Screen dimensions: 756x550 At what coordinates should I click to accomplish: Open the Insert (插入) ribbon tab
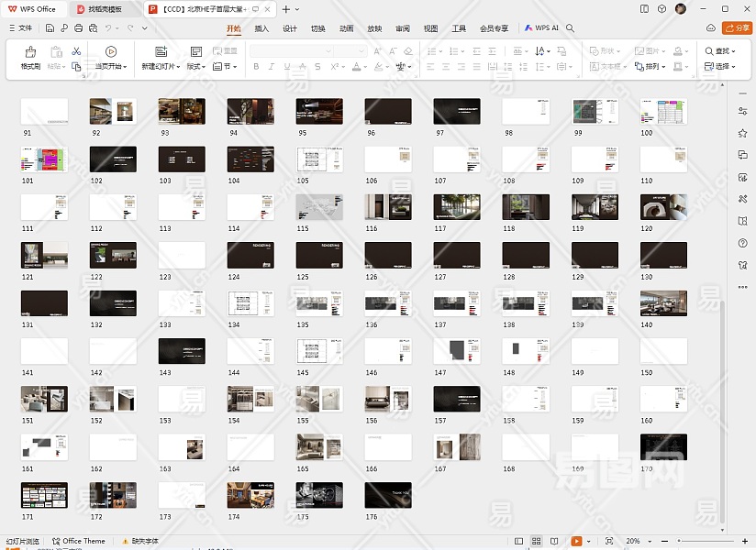click(x=261, y=28)
